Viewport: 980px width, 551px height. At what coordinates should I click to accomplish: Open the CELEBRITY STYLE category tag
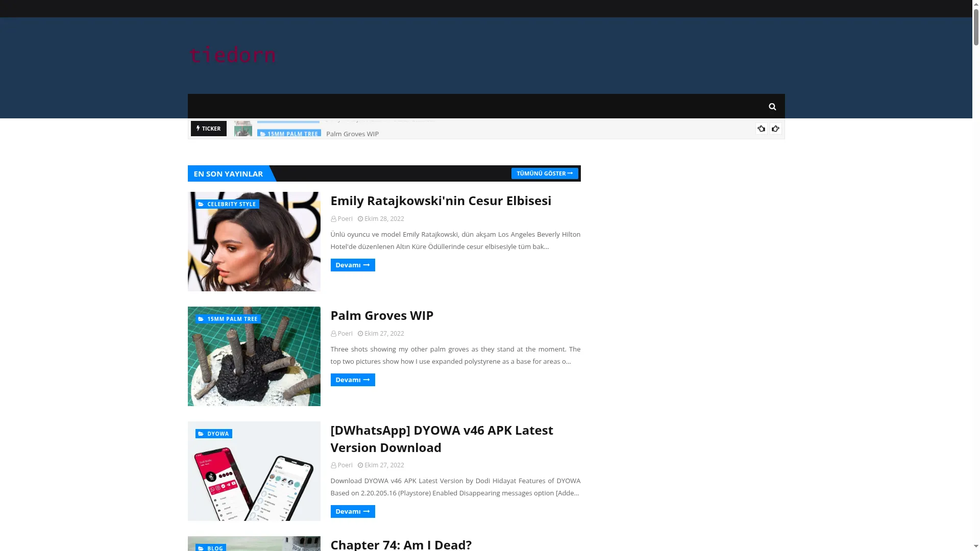click(227, 204)
